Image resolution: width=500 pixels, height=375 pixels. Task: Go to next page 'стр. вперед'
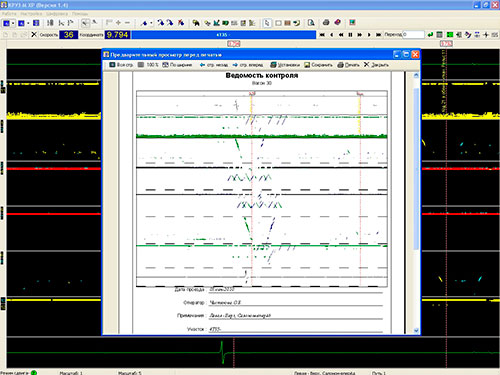[x=248, y=65]
